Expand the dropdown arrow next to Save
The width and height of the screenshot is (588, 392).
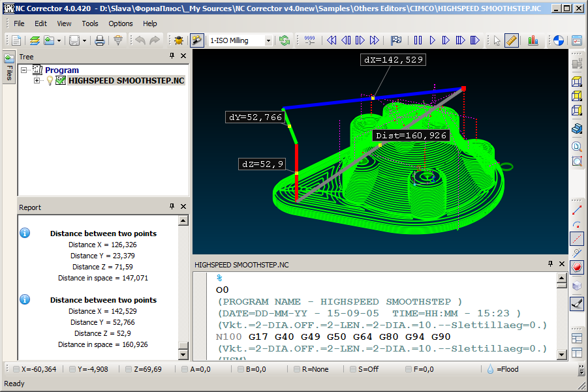pyautogui.click(x=84, y=40)
